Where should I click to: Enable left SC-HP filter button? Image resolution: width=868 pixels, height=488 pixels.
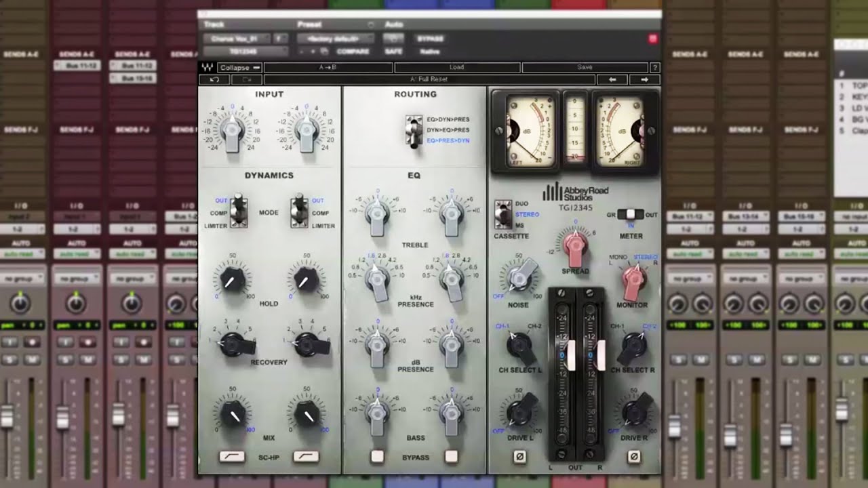(232, 457)
